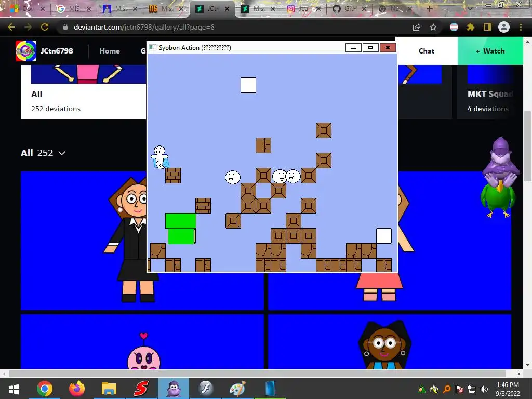This screenshot has height=399, width=532.
Task: Open the red S app on taskbar
Action: pyautogui.click(x=141, y=389)
